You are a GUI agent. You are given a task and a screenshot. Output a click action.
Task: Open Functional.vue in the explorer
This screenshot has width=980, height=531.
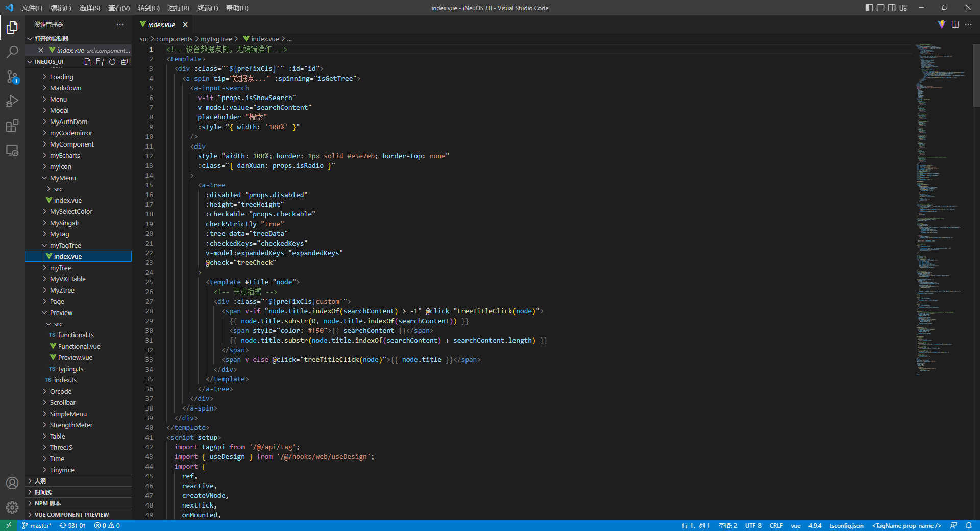coord(78,346)
